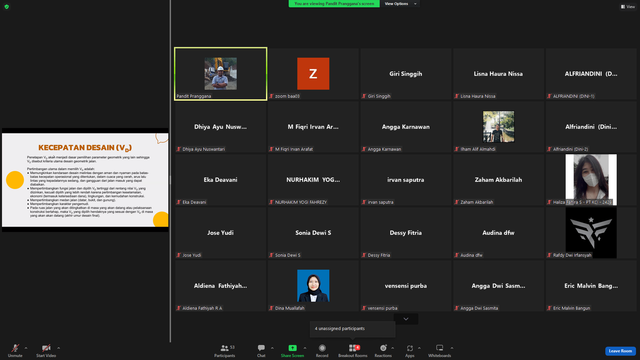The image size is (640, 360).
Task: Open Breakout Rooms
Action: point(353,350)
